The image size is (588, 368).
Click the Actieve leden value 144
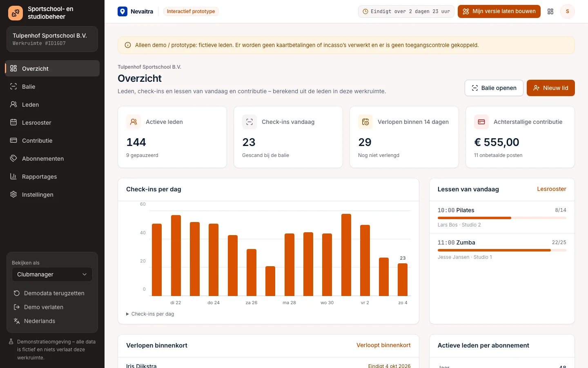click(x=136, y=142)
